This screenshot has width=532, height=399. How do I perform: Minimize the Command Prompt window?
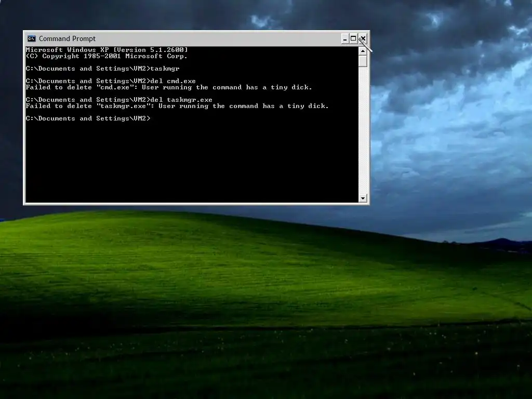coord(345,38)
